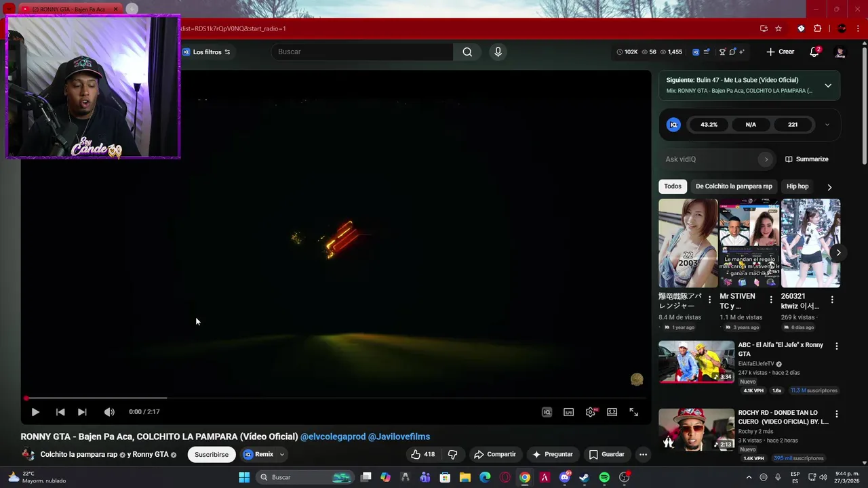Bookmark this page with the star icon
The height and width of the screenshot is (488, 868).
click(778, 28)
